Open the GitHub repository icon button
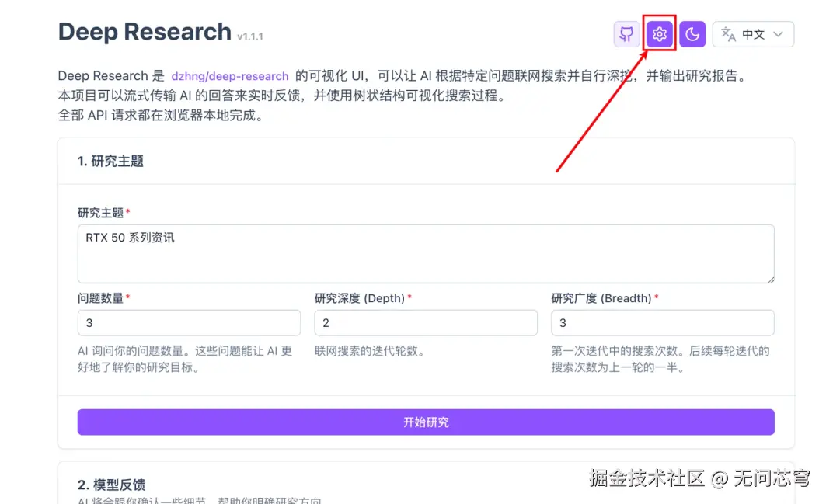Viewport: 826px width, 504px height. click(626, 34)
